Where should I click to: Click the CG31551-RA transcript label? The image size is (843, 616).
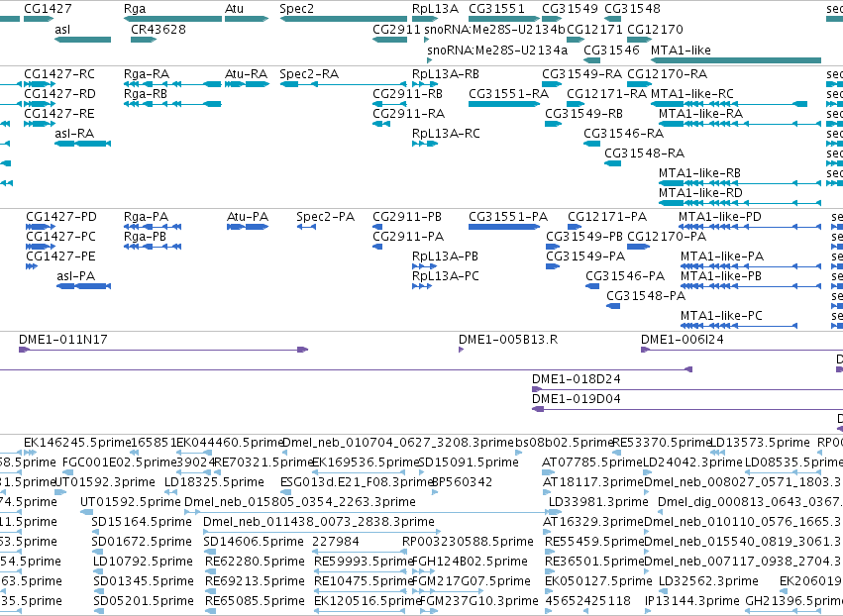pyautogui.click(x=508, y=94)
